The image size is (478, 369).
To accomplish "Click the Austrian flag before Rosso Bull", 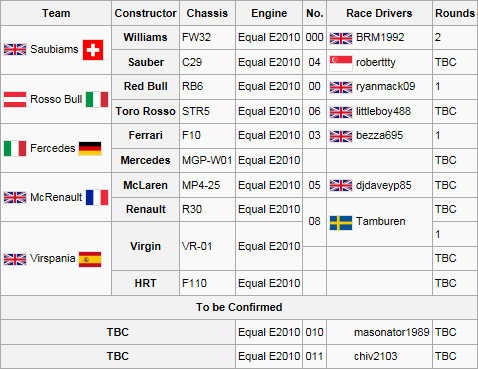I will point(15,99).
